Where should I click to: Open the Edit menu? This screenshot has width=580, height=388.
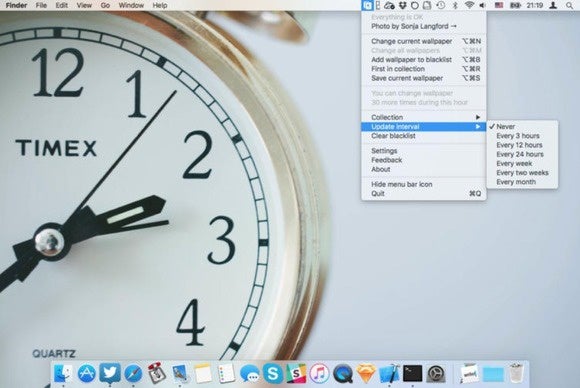(62, 5)
